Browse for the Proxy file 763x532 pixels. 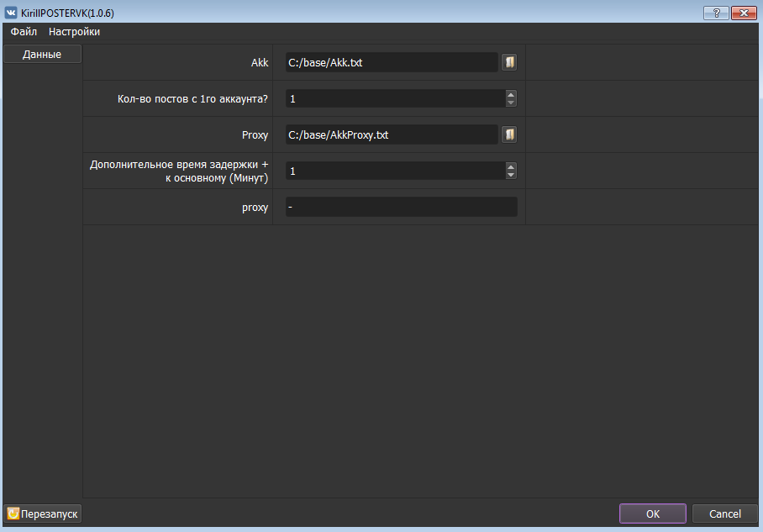pos(509,134)
